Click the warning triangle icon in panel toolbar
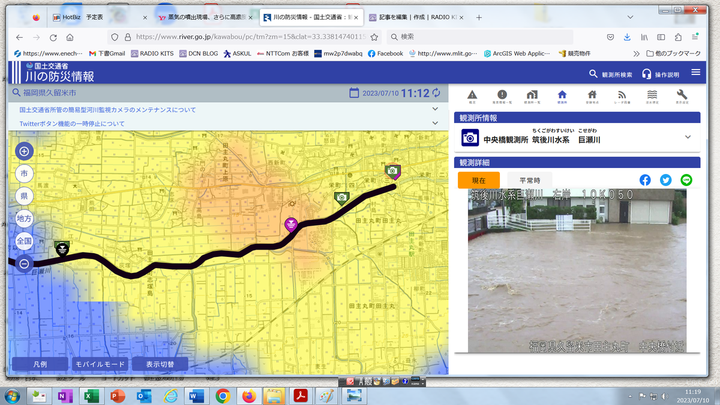 472,96
